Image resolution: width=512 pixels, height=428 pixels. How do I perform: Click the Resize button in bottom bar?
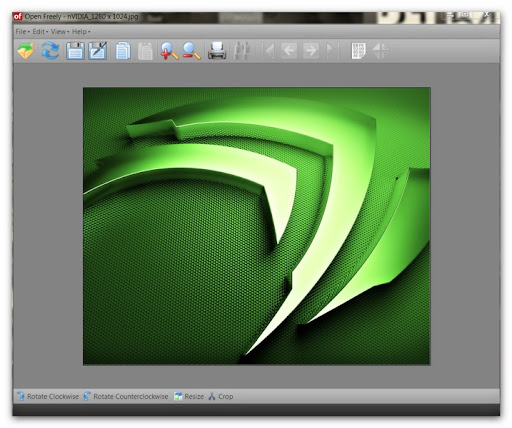[x=189, y=396]
